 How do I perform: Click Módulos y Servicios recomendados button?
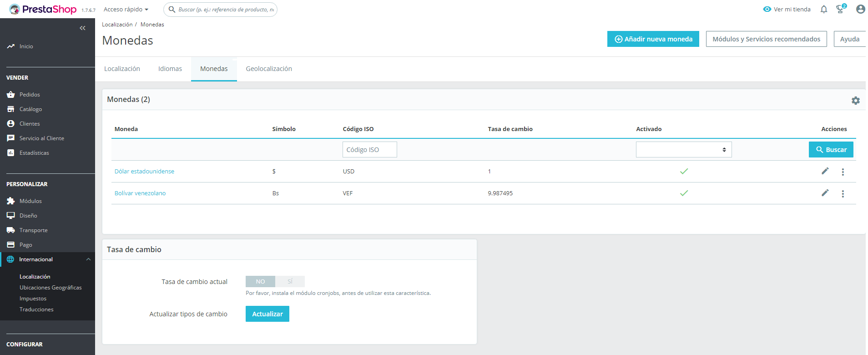tap(766, 39)
